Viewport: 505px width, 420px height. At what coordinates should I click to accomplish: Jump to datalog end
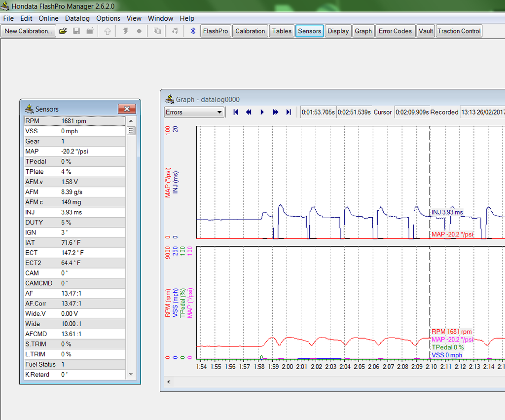point(289,112)
